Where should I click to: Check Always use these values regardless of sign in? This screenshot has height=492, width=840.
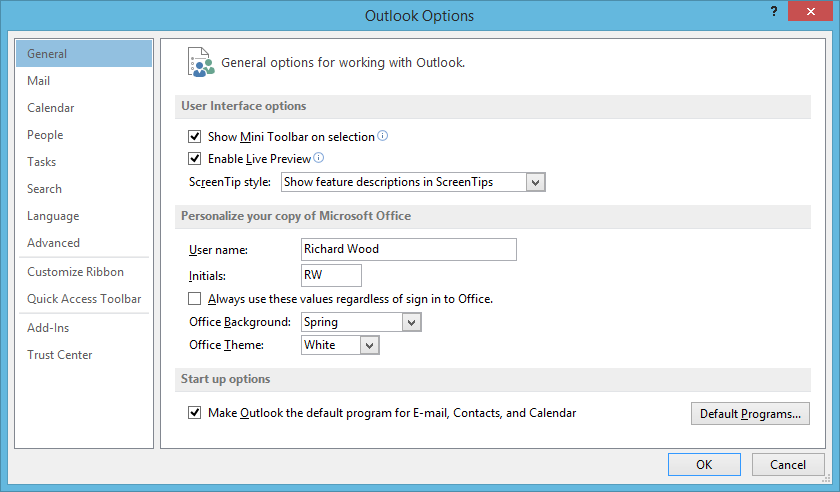(x=194, y=299)
